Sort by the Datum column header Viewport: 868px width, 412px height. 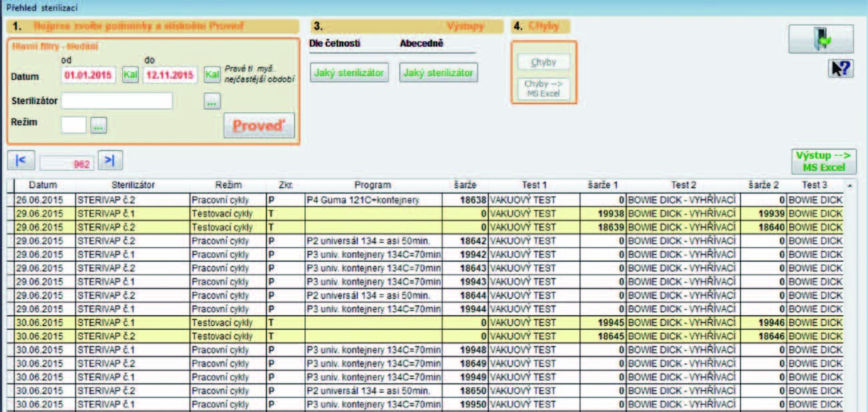tap(43, 185)
